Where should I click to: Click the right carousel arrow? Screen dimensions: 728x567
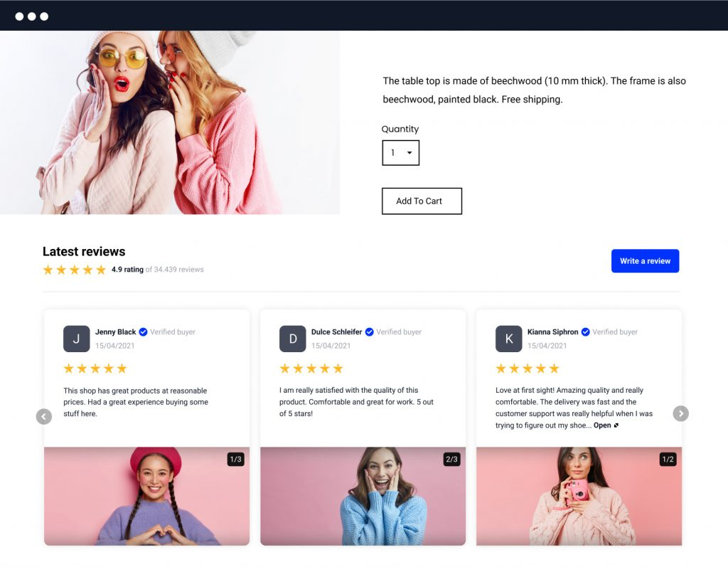(x=680, y=413)
